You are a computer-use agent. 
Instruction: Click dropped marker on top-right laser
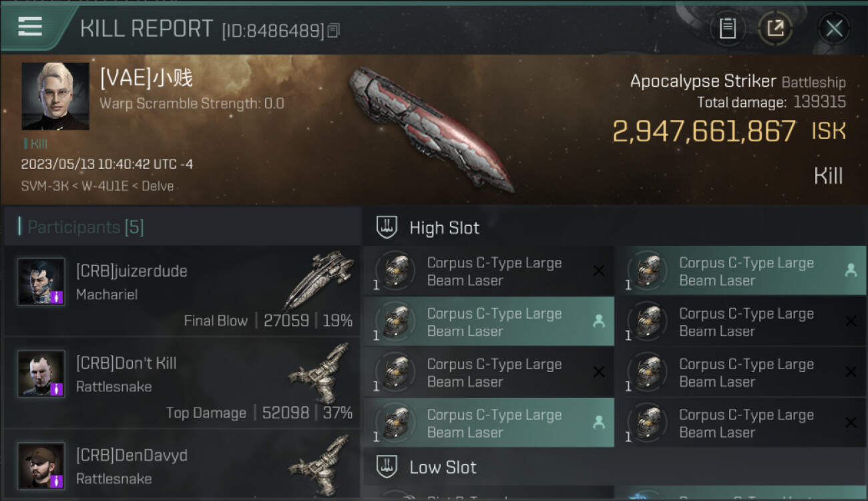851,271
